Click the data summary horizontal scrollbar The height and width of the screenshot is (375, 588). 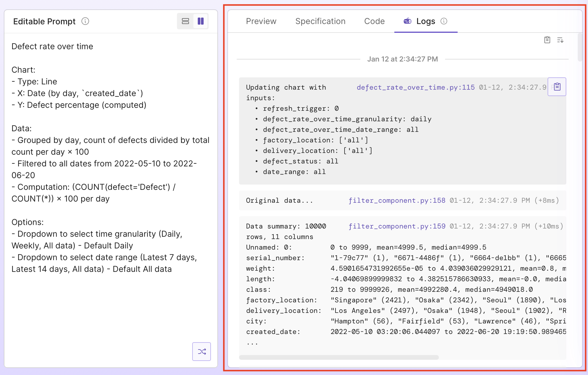339,357
